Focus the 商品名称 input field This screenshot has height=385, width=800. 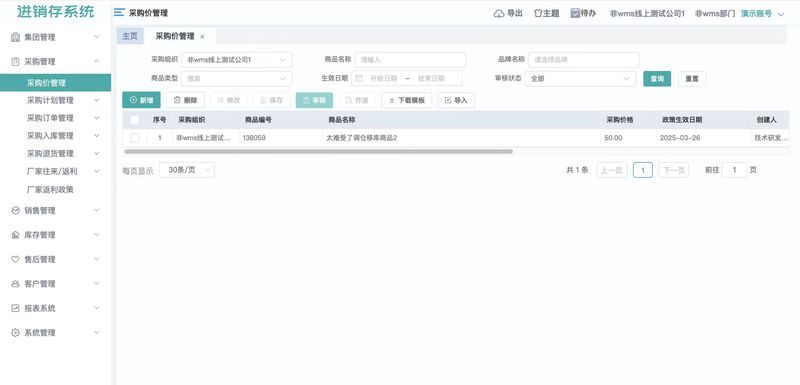click(410, 60)
